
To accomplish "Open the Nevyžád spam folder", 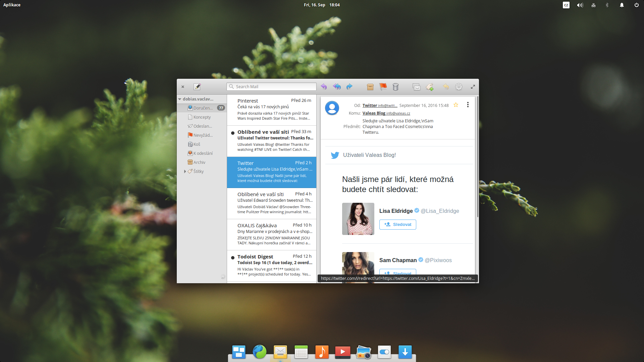I will (x=202, y=135).
